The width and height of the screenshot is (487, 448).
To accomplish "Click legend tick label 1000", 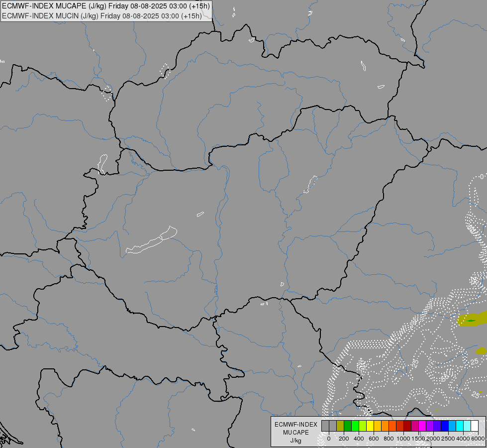I will coord(403,439).
